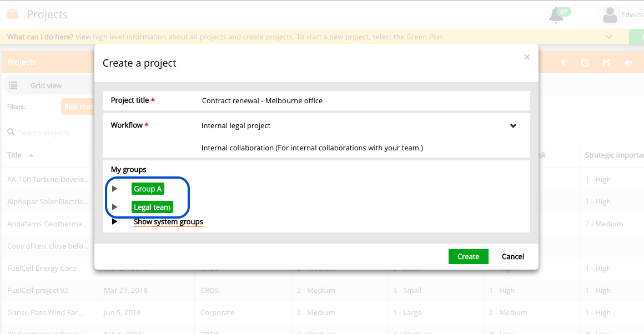Image resolution: width=644 pixels, height=334 pixels.
Task: Open the Copy of test close project
Action: coord(48,246)
